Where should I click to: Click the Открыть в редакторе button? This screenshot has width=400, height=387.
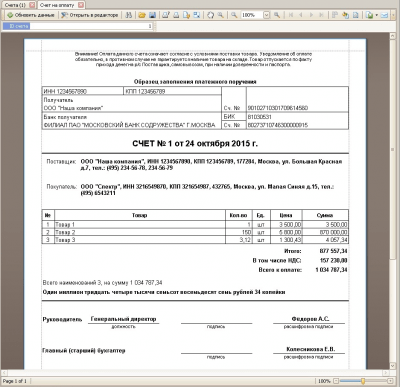pyautogui.click(x=90, y=15)
